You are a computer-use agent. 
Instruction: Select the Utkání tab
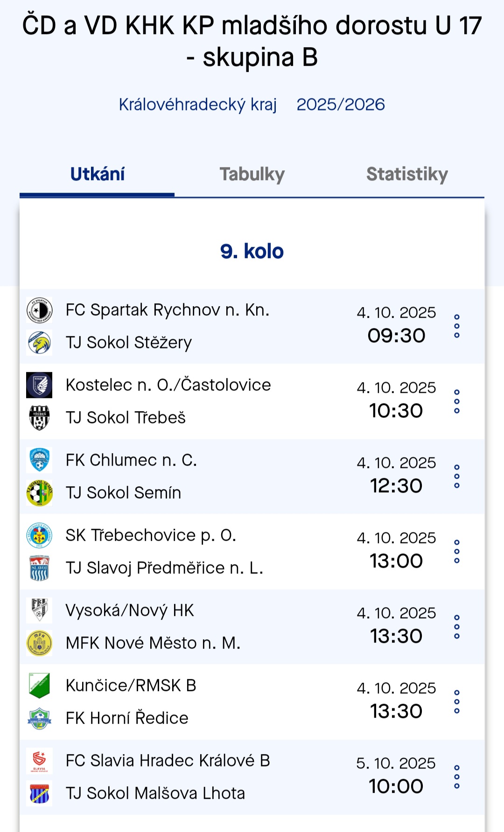pos(98,175)
